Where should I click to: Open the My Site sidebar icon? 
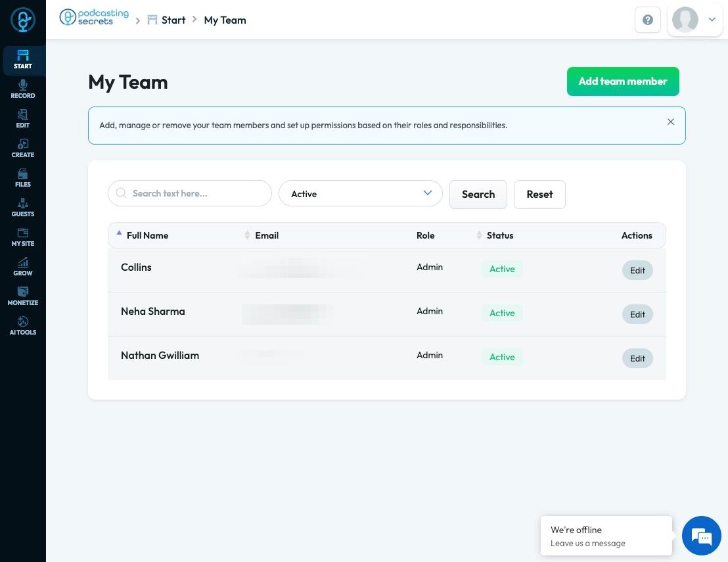point(23,233)
